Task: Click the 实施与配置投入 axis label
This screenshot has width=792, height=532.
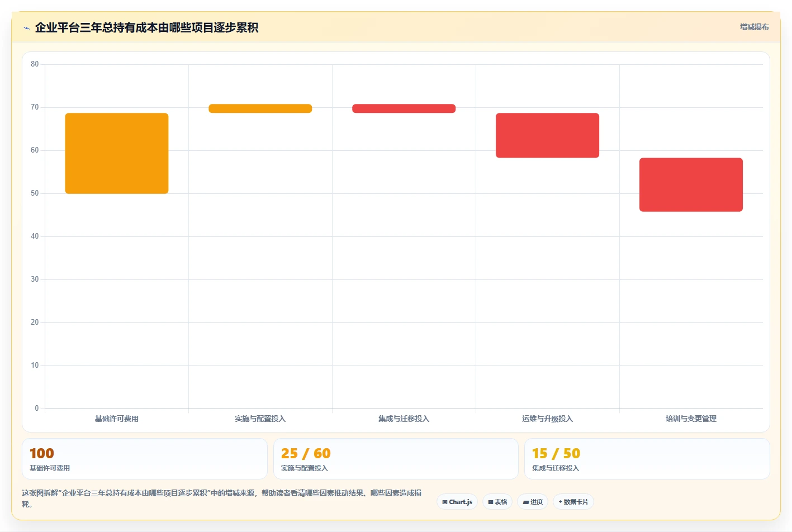Action: point(260,419)
